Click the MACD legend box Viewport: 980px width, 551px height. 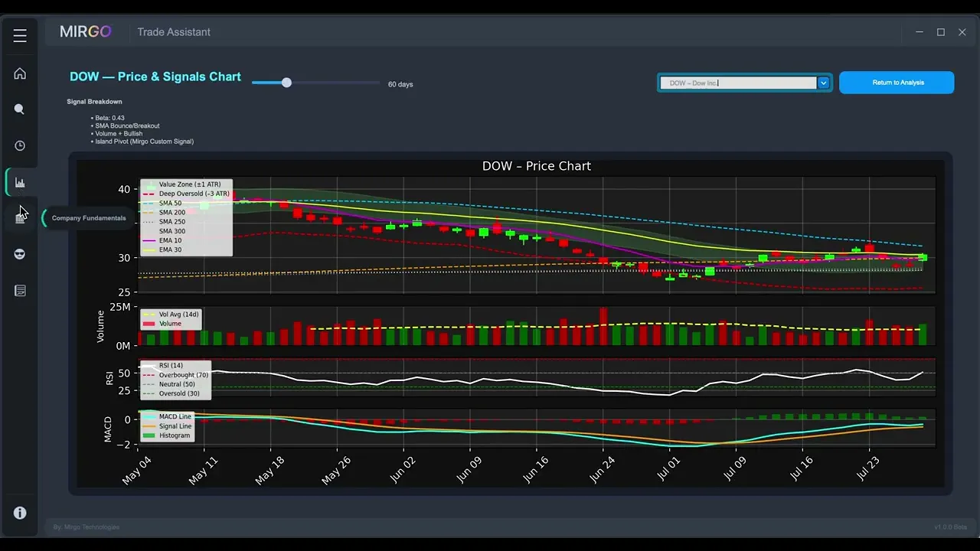coord(166,426)
